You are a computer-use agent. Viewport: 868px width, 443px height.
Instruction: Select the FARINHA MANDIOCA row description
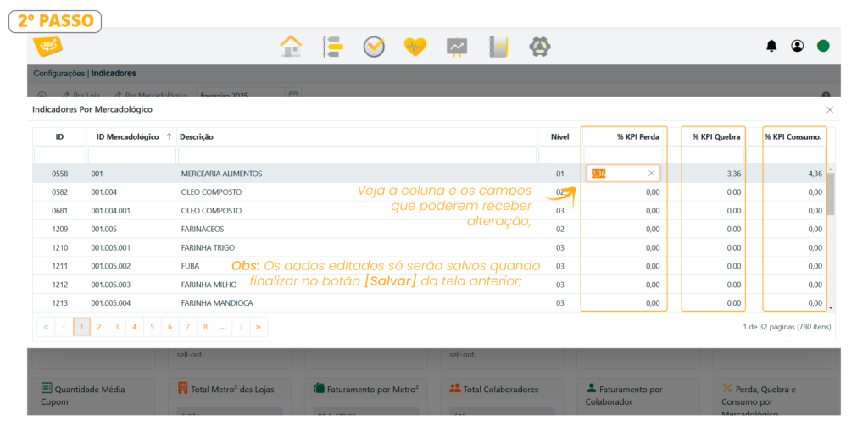tap(217, 303)
